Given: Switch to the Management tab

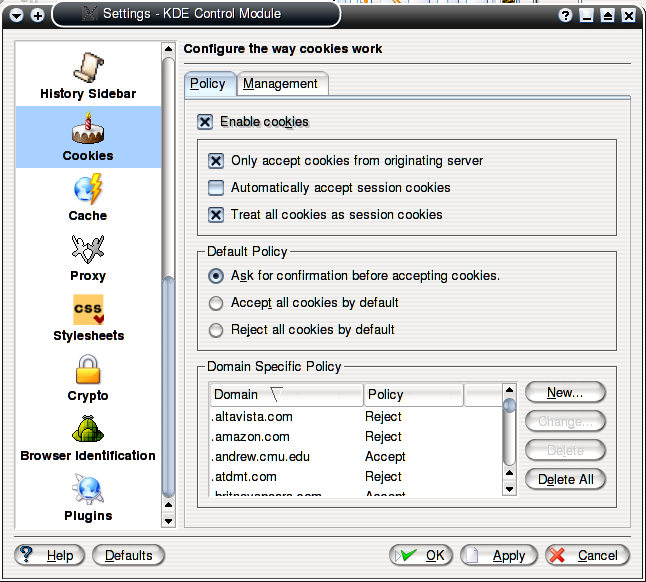Looking at the screenshot, I should point(281,84).
